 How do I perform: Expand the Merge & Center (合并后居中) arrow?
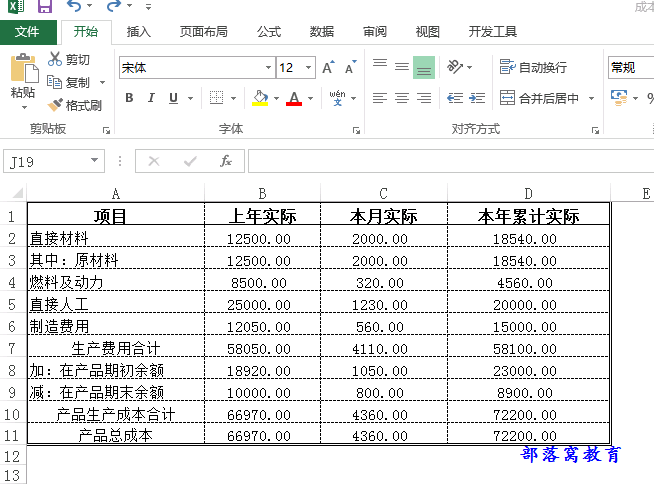[x=591, y=98]
